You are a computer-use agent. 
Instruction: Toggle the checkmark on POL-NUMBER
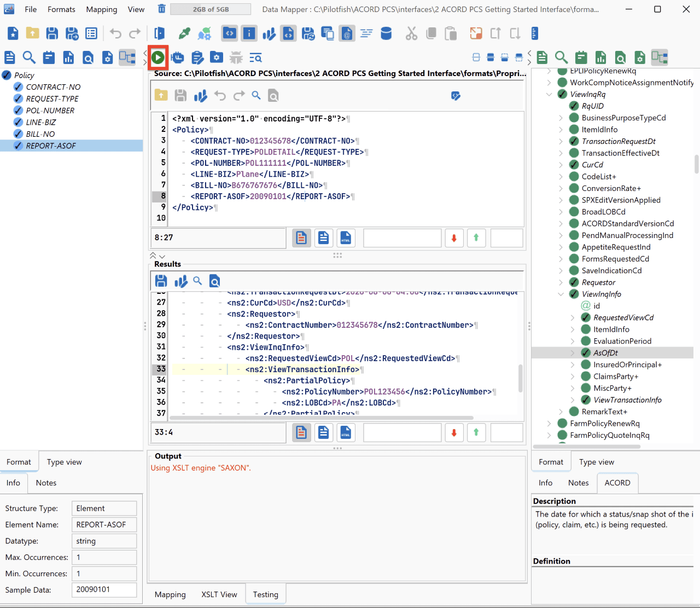pos(18,111)
